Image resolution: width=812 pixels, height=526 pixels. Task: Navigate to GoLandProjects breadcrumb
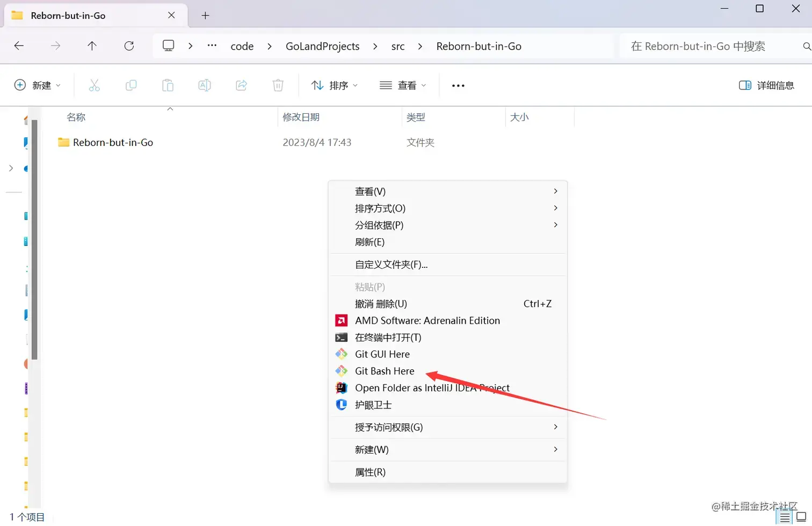(x=323, y=46)
